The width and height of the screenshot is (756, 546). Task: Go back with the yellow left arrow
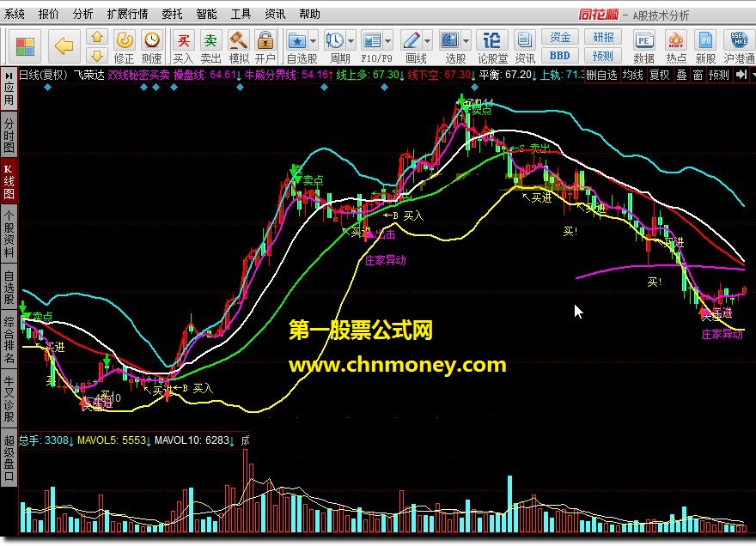[x=64, y=46]
